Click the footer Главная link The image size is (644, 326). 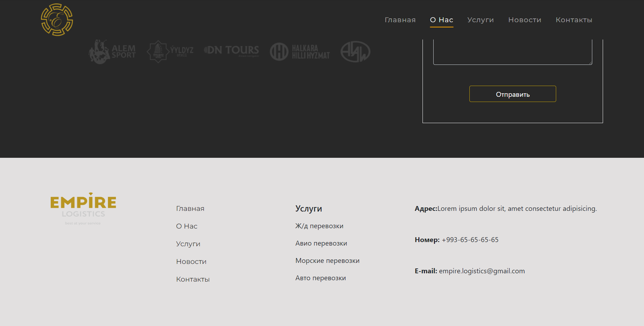pyautogui.click(x=190, y=208)
